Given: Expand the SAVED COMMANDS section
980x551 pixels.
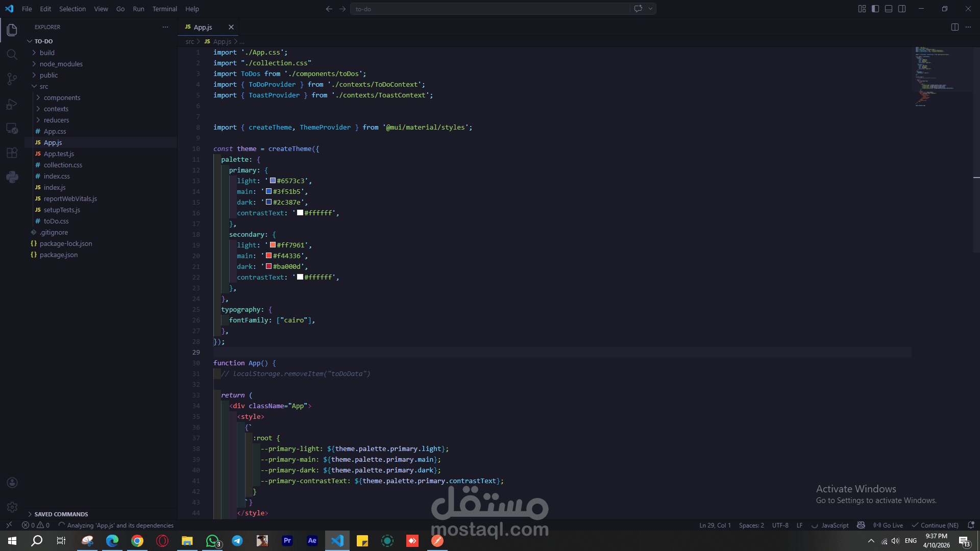Looking at the screenshot, I should coord(61,514).
